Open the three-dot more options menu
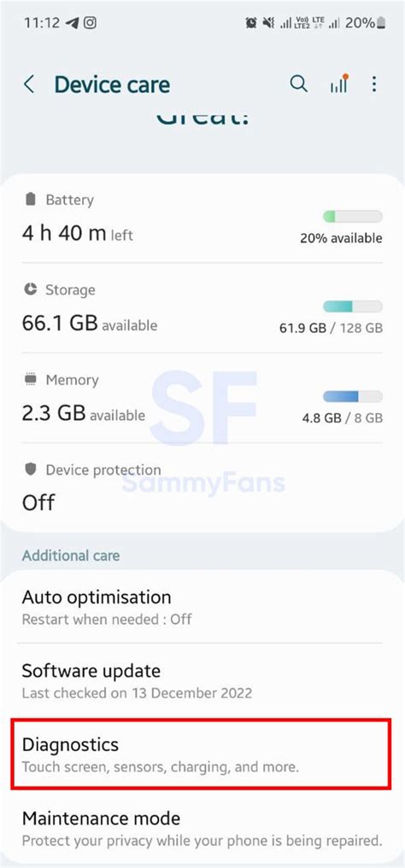Screen dimensions: 405x868 374,84
